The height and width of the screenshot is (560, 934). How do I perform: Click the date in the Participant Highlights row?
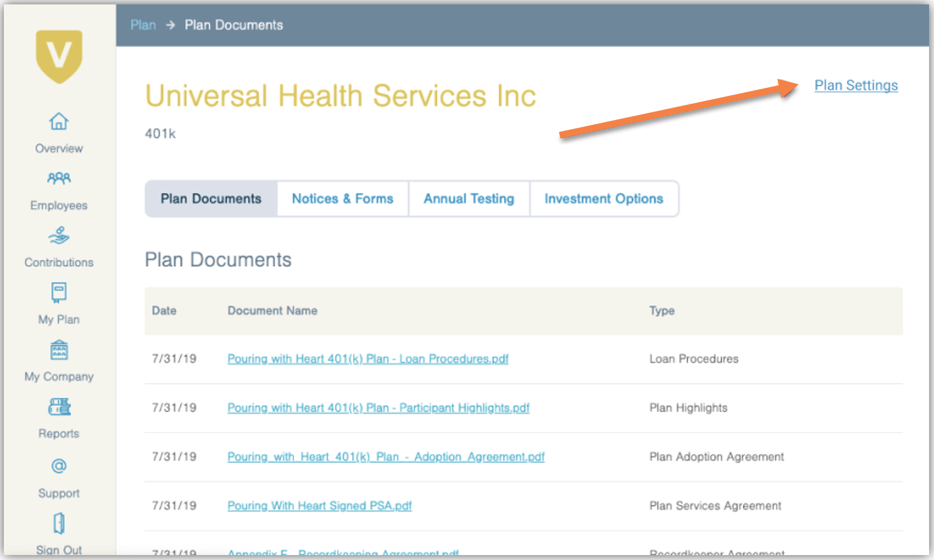[x=174, y=408]
